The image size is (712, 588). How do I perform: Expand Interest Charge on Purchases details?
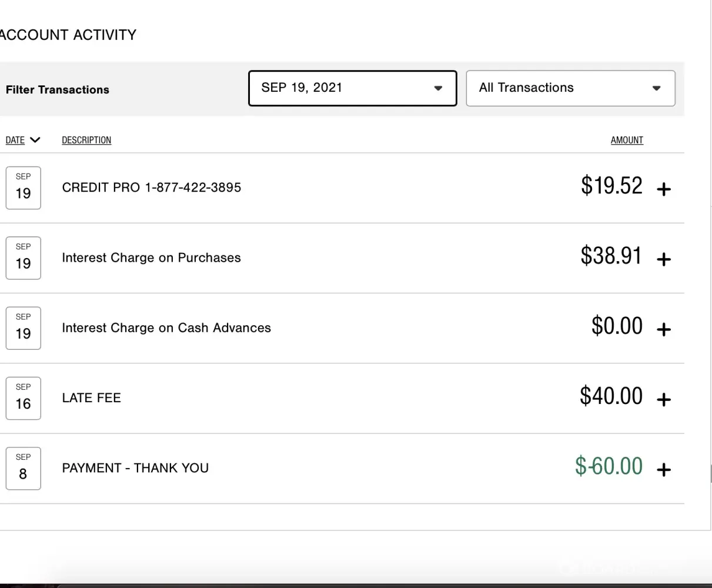(663, 259)
